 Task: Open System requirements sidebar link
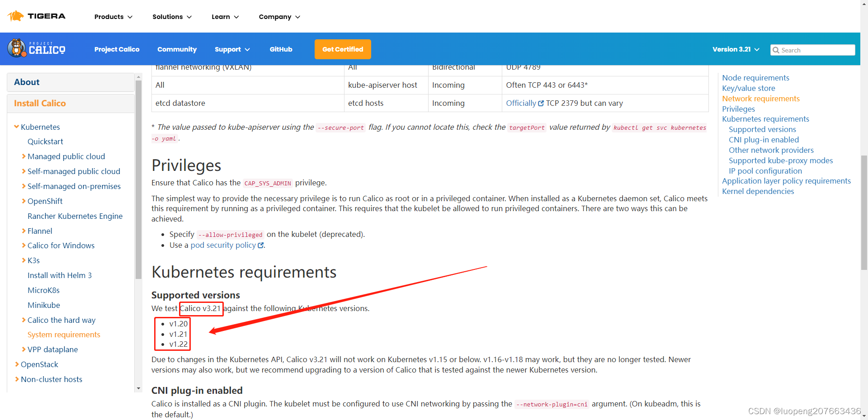(x=64, y=335)
